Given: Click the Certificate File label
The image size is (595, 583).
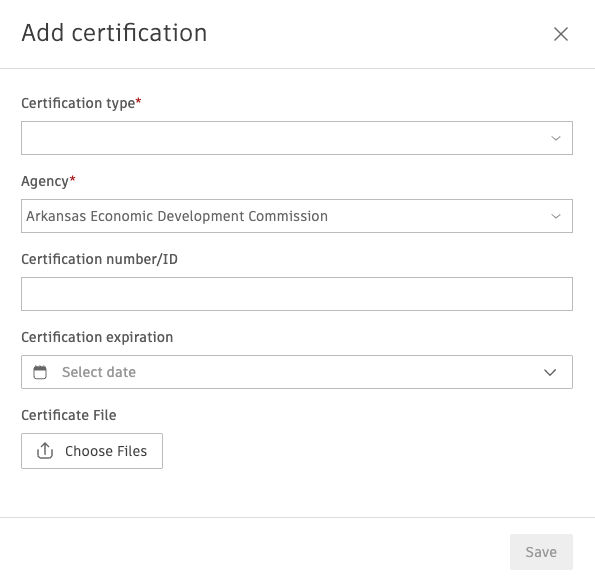Looking at the screenshot, I should [69, 415].
